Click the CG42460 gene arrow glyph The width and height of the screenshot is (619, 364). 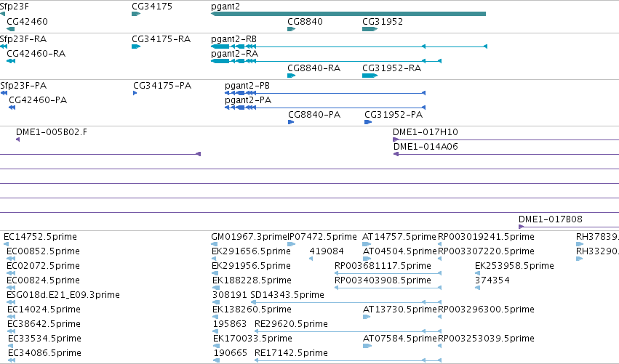(x=11, y=29)
